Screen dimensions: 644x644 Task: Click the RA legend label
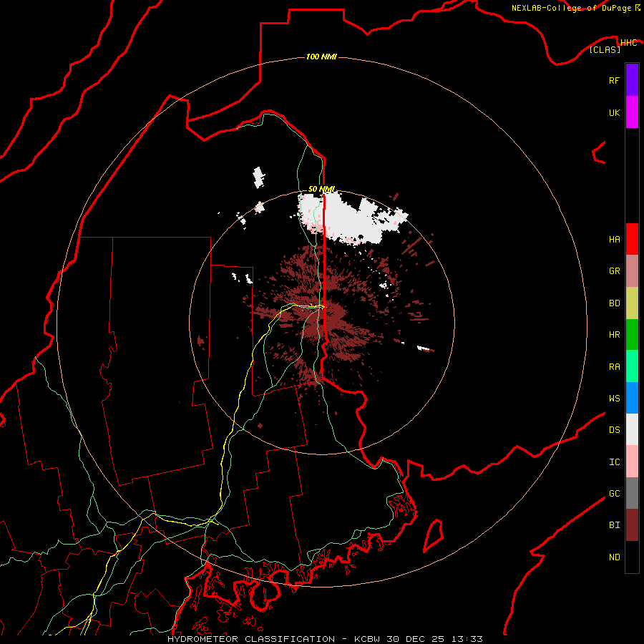pyautogui.click(x=614, y=366)
